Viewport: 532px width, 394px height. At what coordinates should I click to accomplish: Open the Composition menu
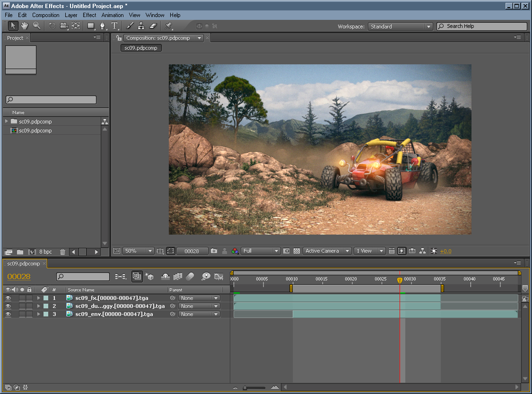click(46, 15)
